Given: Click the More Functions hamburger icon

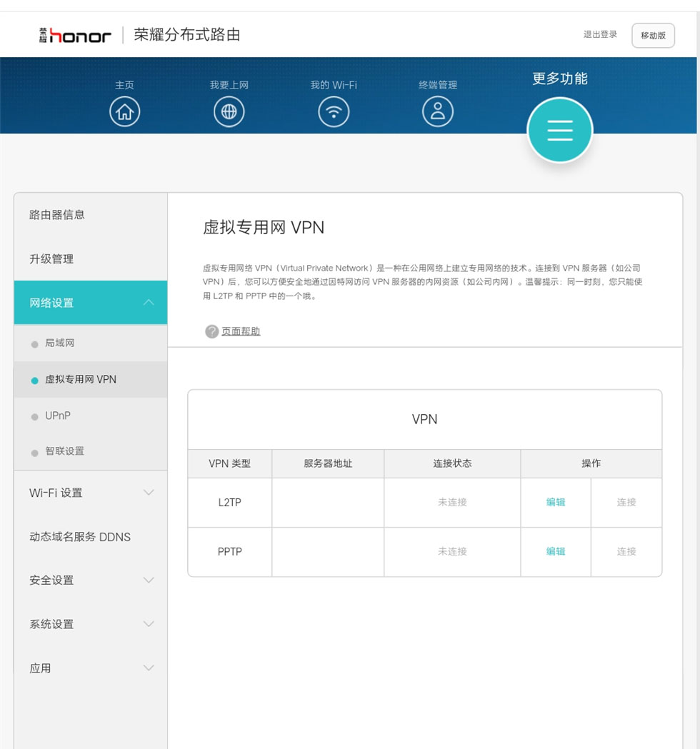Looking at the screenshot, I should (559, 130).
